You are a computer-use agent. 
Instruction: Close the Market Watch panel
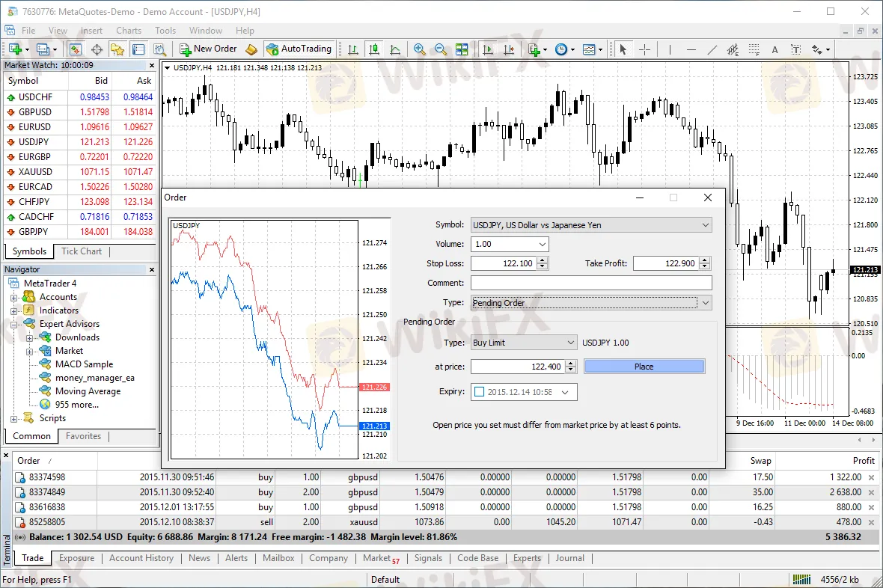[x=151, y=65]
